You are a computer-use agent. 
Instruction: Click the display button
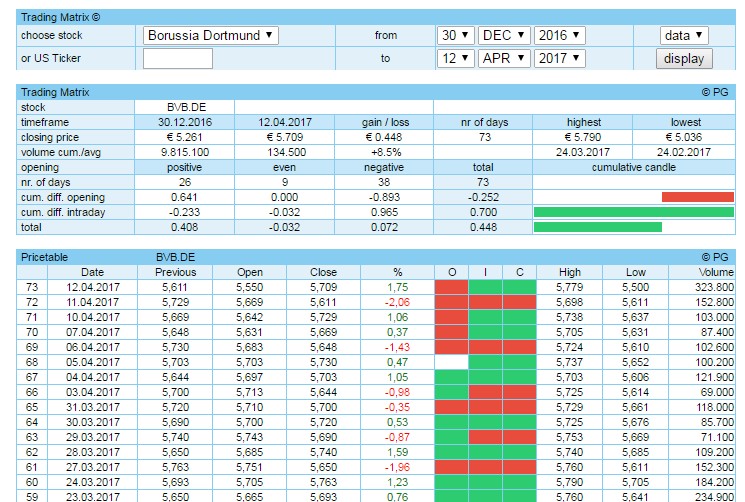coord(684,58)
